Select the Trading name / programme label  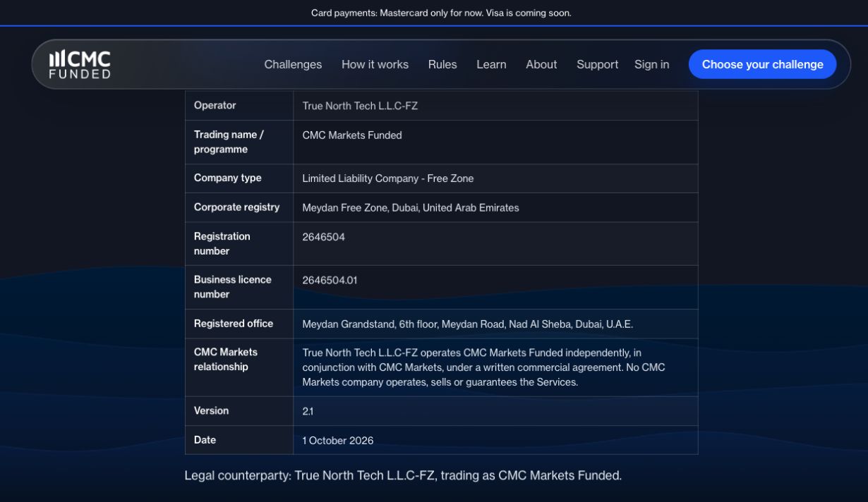(x=229, y=142)
